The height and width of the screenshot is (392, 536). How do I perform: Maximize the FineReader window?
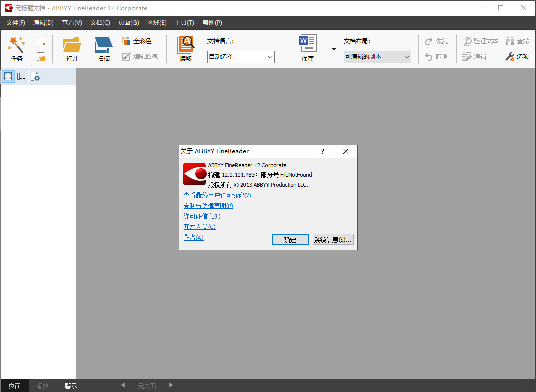[501, 8]
